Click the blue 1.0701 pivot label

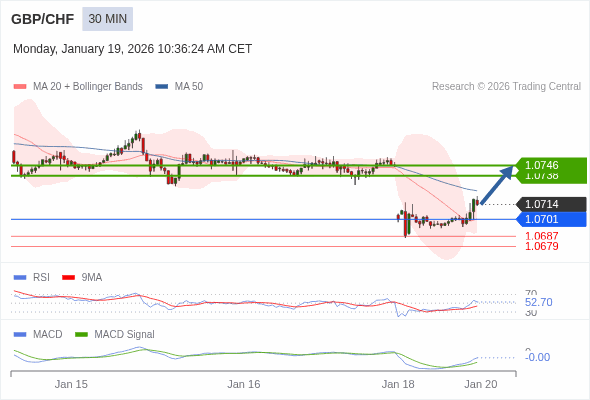click(551, 219)
